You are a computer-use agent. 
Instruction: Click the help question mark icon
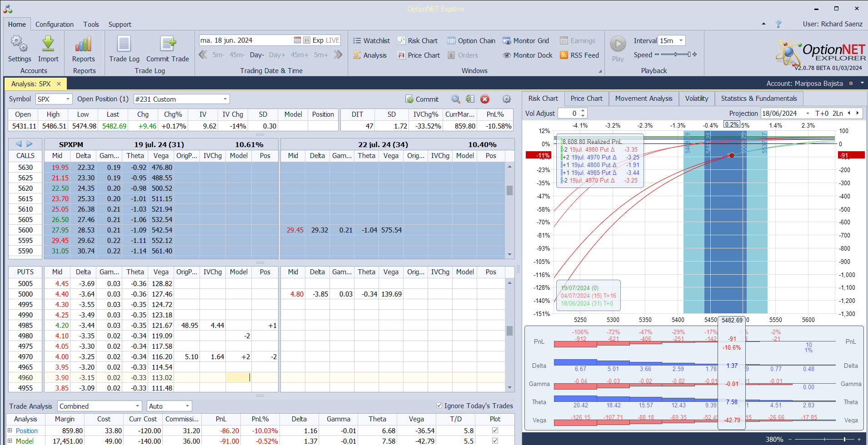[x=778, y=24]
